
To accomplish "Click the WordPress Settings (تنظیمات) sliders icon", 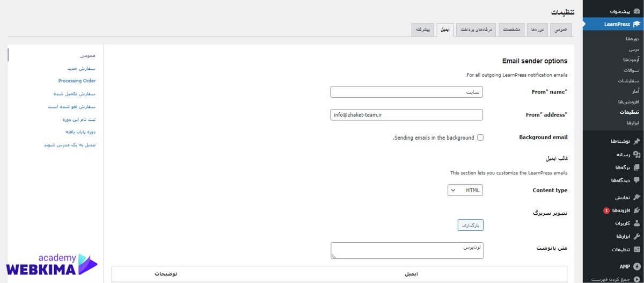I will 636,250.
